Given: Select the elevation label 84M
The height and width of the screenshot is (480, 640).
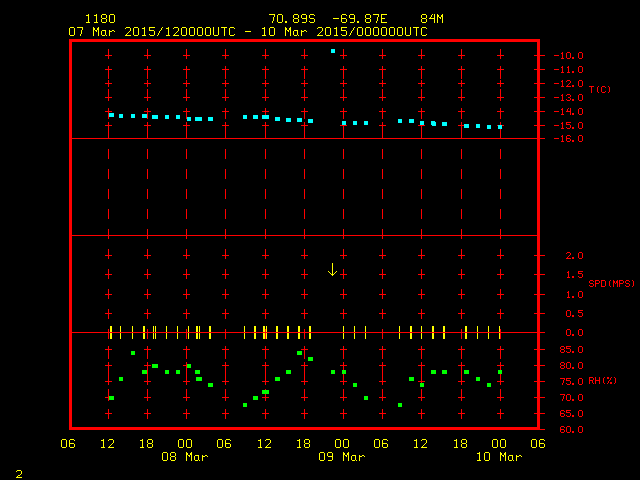Looking at the screenshot, I should tap(432, 19).
